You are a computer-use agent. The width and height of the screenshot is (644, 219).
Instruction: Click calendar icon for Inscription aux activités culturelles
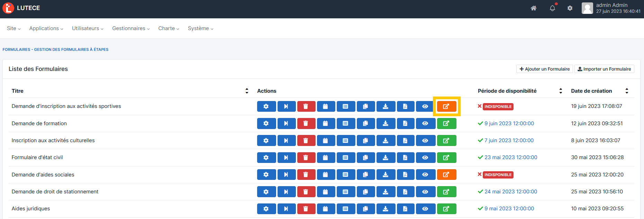[326, 140]
